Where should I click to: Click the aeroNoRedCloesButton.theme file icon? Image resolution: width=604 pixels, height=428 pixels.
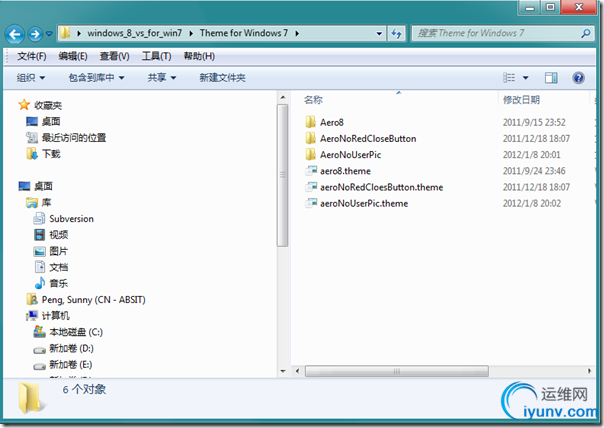tap(311, 187)
